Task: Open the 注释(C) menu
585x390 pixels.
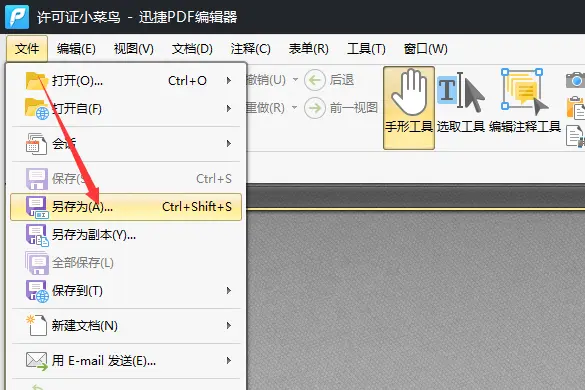Action: [250, 49]
